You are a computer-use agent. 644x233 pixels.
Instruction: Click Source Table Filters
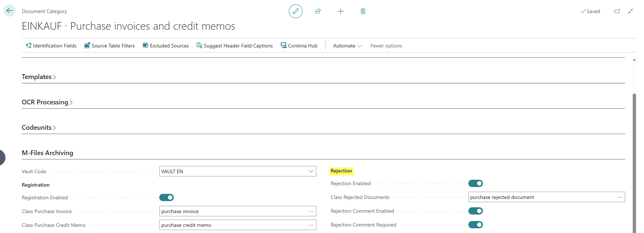(x=110, y=46)
